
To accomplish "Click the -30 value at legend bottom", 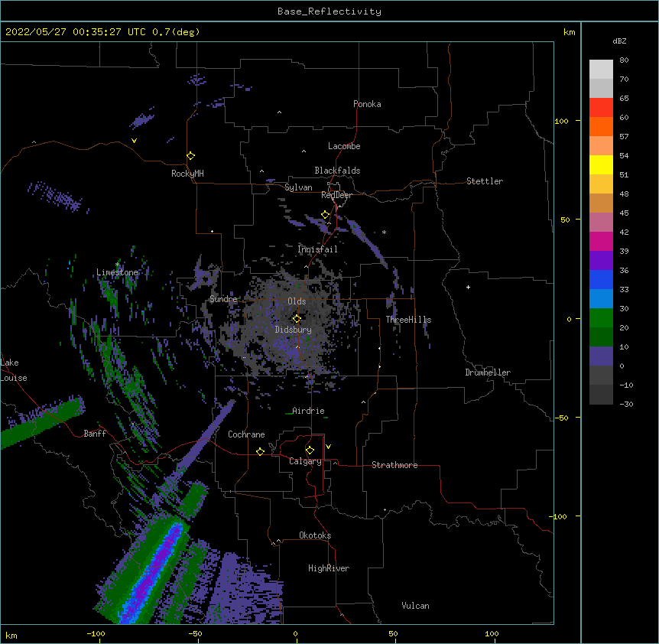I will [626, 405].
